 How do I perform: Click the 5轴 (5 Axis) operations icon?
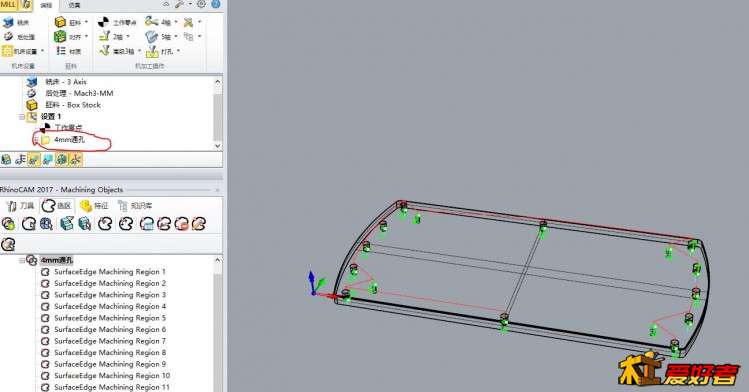[152, 36]
